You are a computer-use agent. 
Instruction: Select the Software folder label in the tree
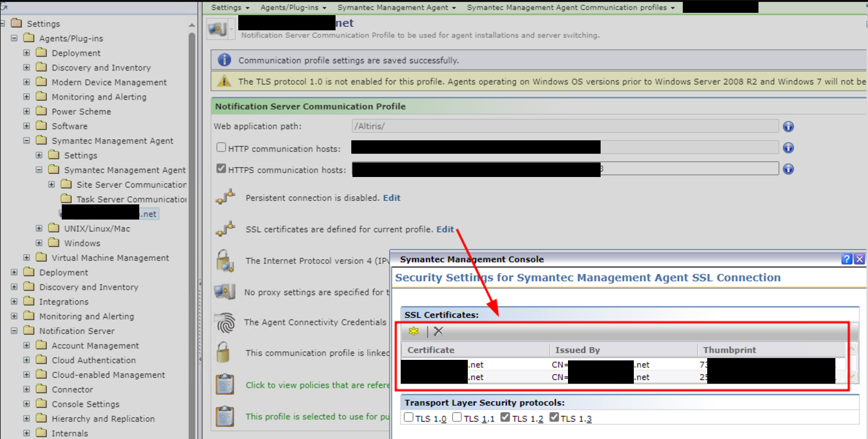[x=69, y=126]
